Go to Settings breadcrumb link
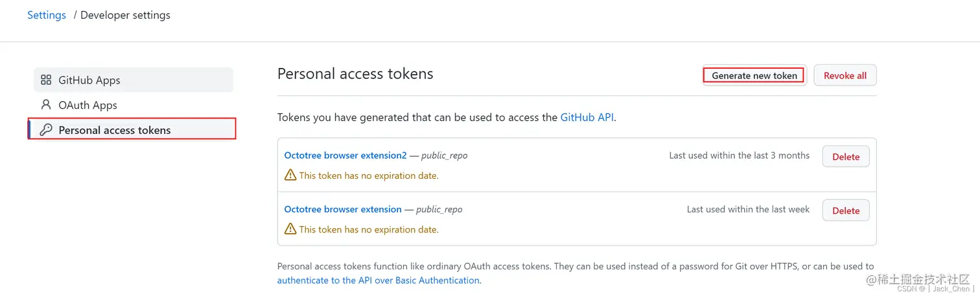980x296 pixels. (x=47, y=15)
